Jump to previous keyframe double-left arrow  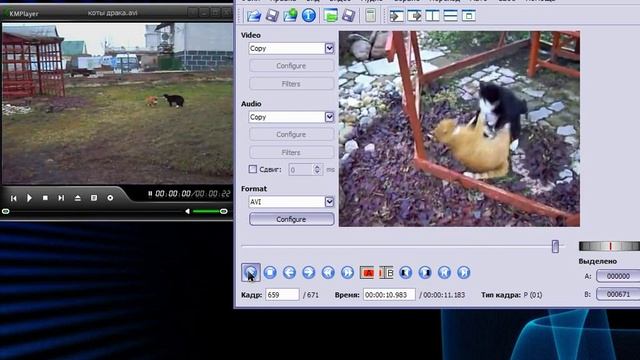(328, 272)
